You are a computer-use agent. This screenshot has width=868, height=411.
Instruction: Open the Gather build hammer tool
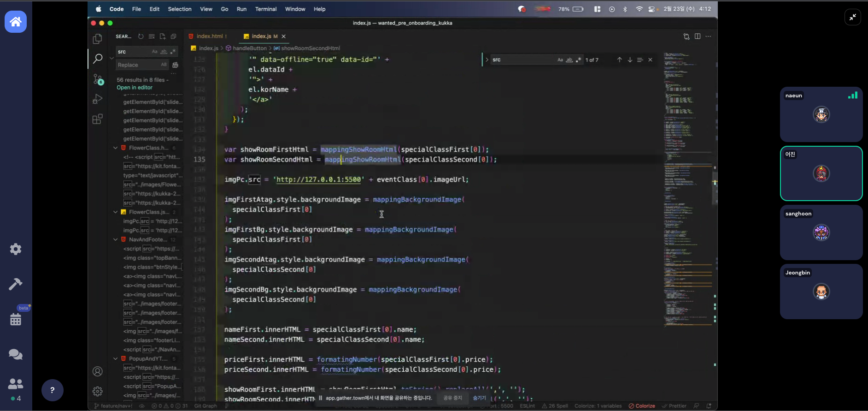click(x=16, y=284)
